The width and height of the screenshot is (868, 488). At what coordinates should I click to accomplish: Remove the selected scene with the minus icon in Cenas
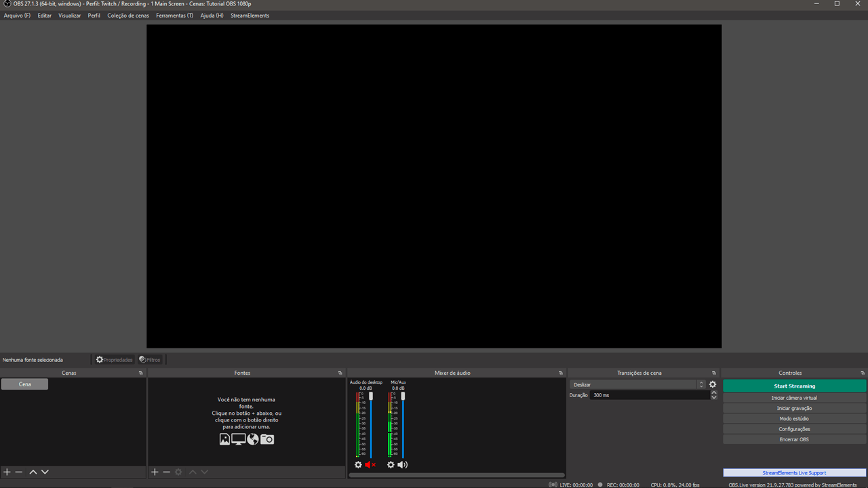tap(19, 472)
